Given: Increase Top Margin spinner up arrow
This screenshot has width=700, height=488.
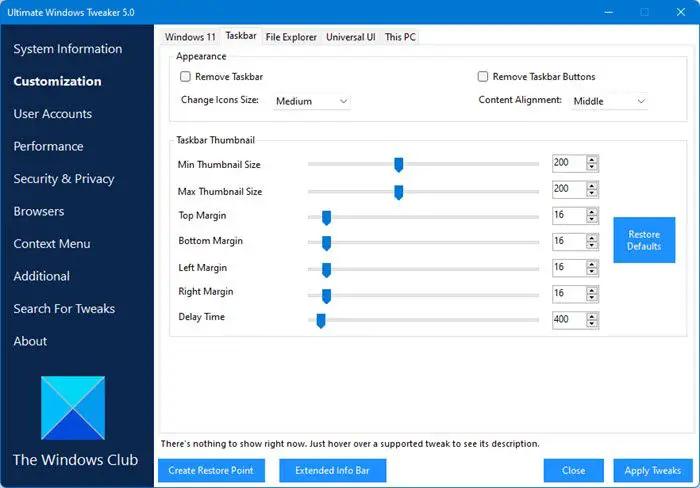Looking at the screenshot, I should [x=592, y=212].
